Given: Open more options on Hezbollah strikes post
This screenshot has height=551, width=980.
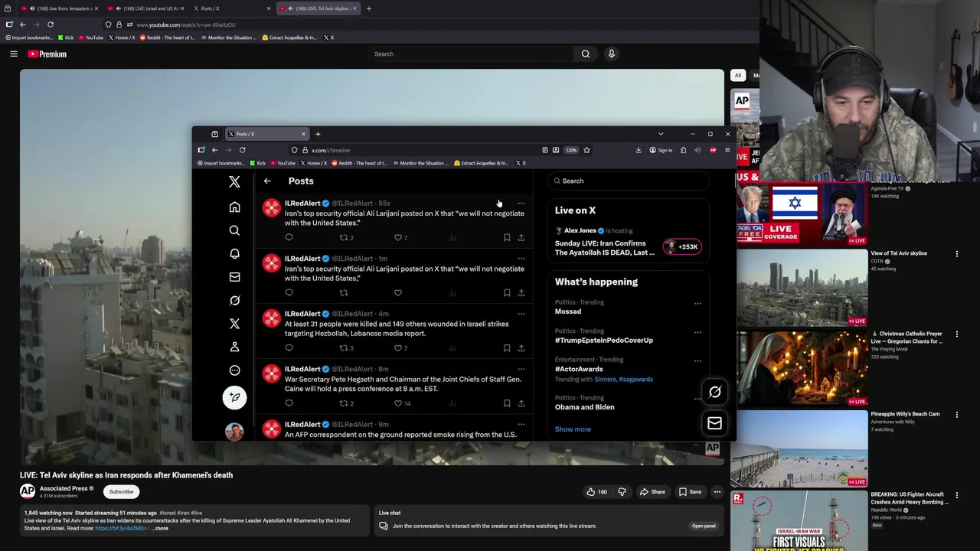Looking at the screenshot, I should coord(521,314).
